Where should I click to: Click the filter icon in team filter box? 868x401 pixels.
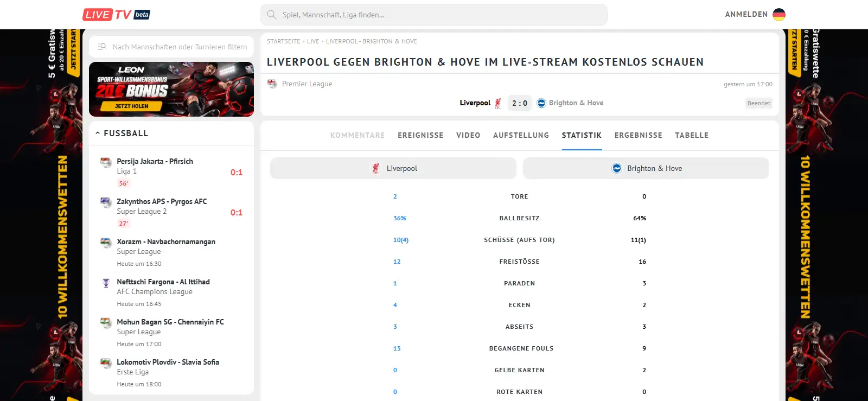pos(102,47)
